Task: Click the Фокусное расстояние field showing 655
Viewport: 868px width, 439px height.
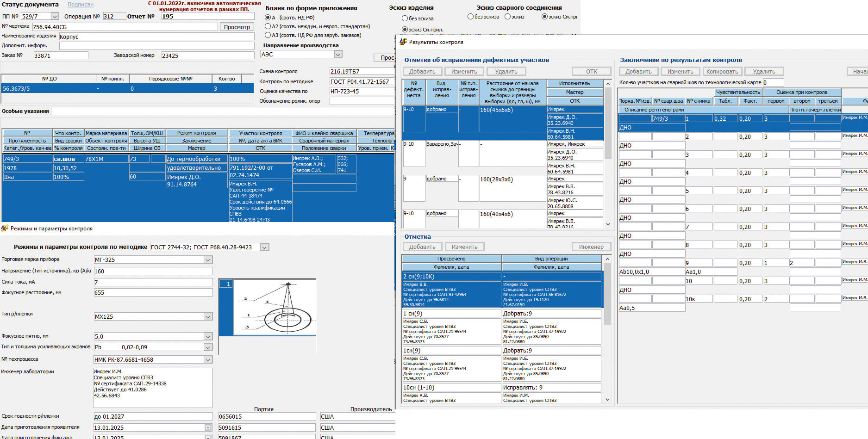Action: [153, 293]
